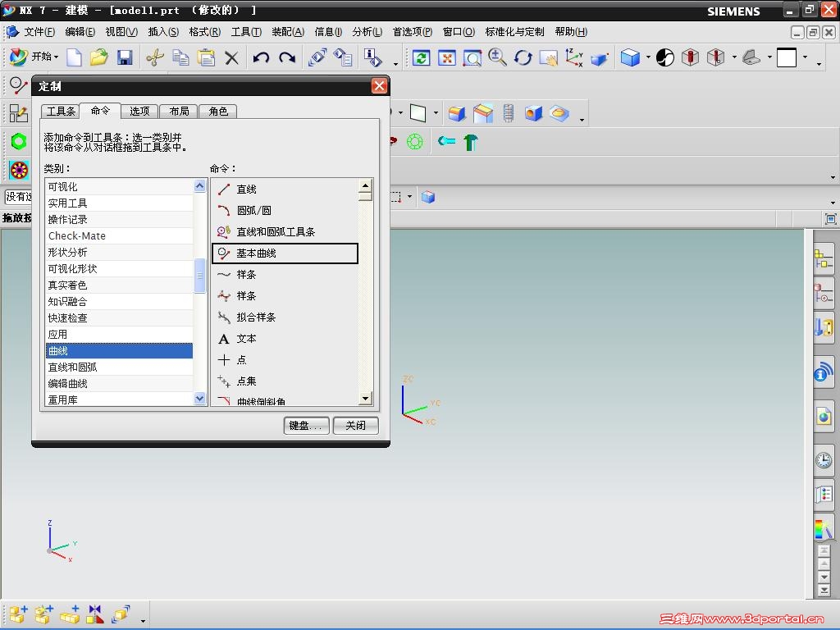This screenshot has width=840, height=630.
Task: Select Check-Mate category row
Action: (x=119, y=235)
